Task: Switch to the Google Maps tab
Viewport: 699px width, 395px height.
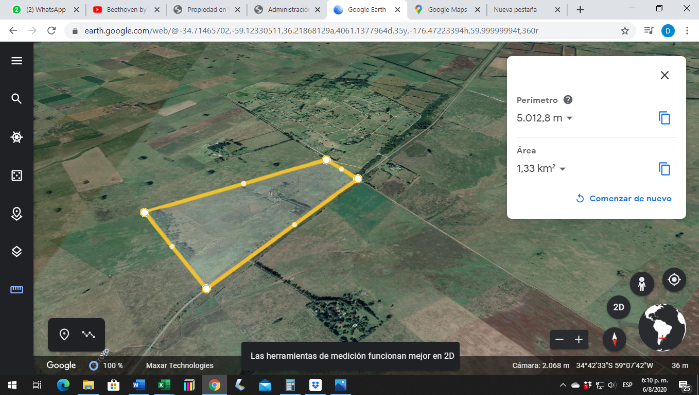Action: [447, 9]
